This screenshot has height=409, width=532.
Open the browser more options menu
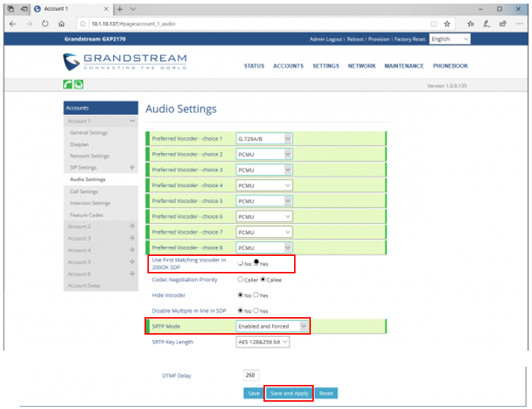(520, 24)
